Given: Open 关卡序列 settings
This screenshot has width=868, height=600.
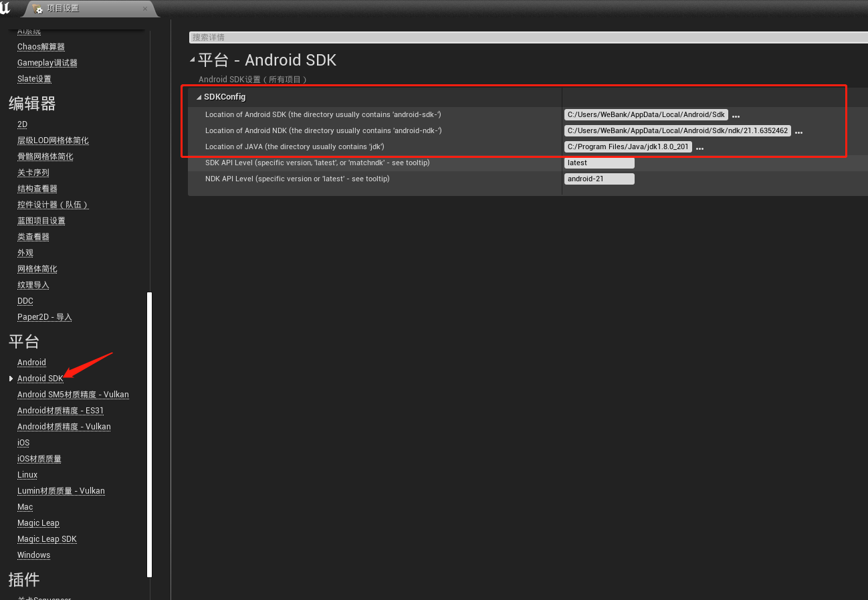Looking at the screenshot, I should 33,173.
